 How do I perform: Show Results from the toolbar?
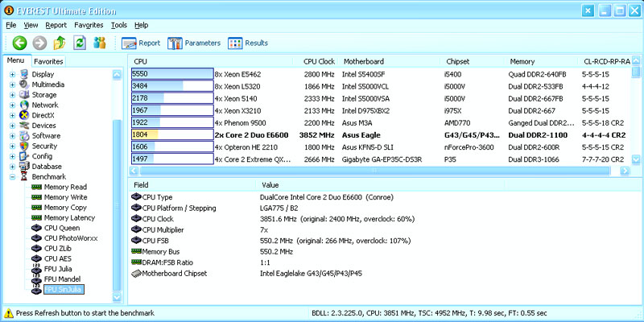click(248, 43)
